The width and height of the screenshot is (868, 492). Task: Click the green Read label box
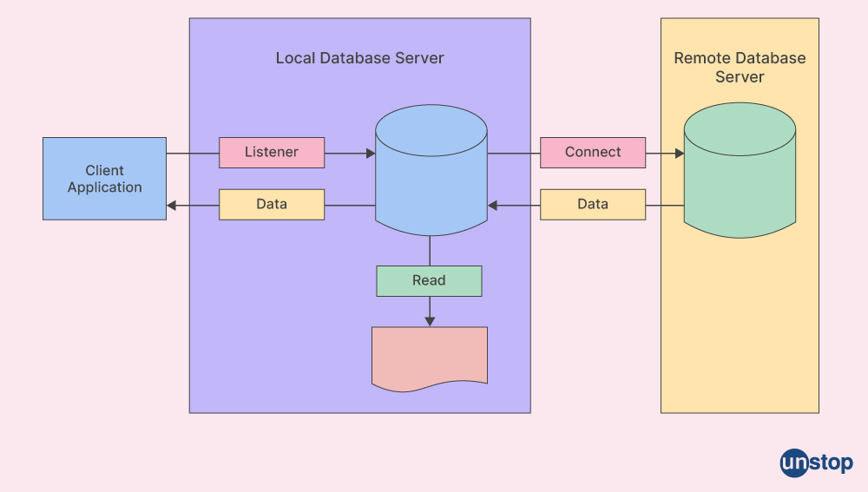tap(429, 281)
